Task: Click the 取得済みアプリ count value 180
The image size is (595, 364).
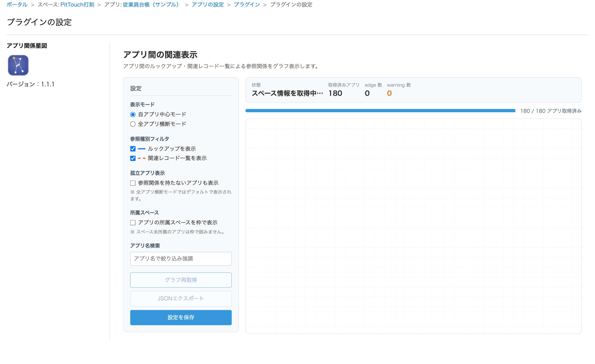Action: [x=335, y=93]
